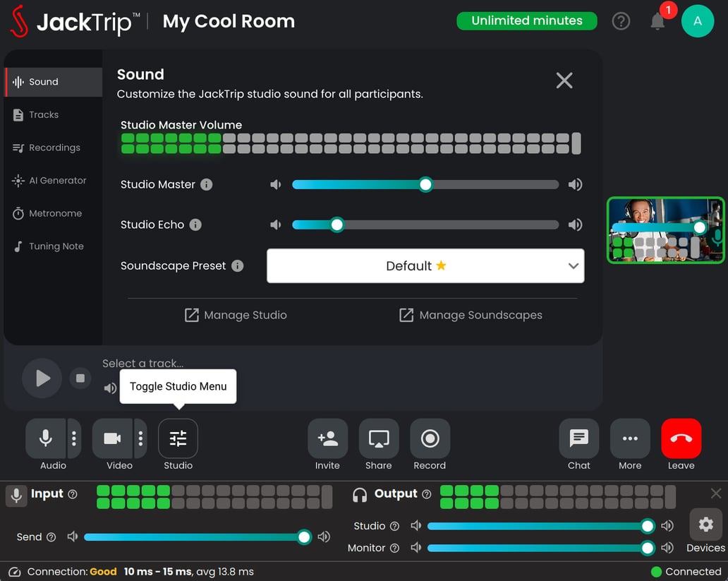Open the Chat panel
728x581 pixels.
[x=578, y=438]
